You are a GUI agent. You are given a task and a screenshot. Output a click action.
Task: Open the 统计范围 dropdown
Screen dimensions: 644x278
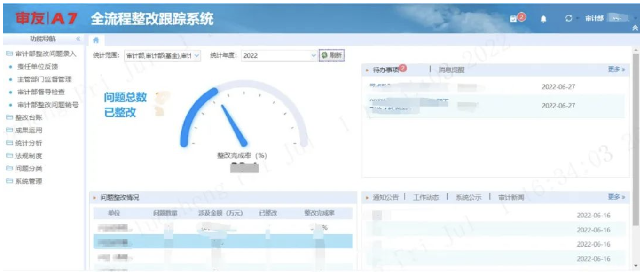(x=196, y=55)
